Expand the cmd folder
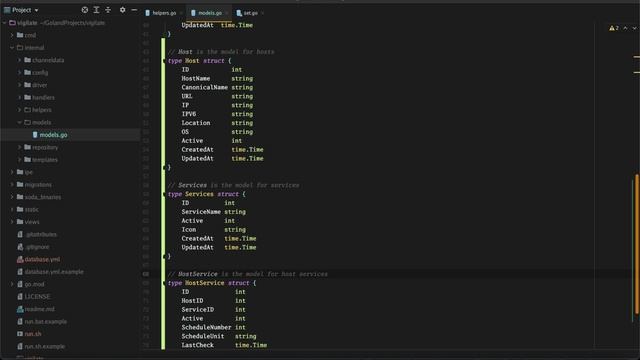The width and height of the screenshot is (640, 360). [x=12, y=36]
